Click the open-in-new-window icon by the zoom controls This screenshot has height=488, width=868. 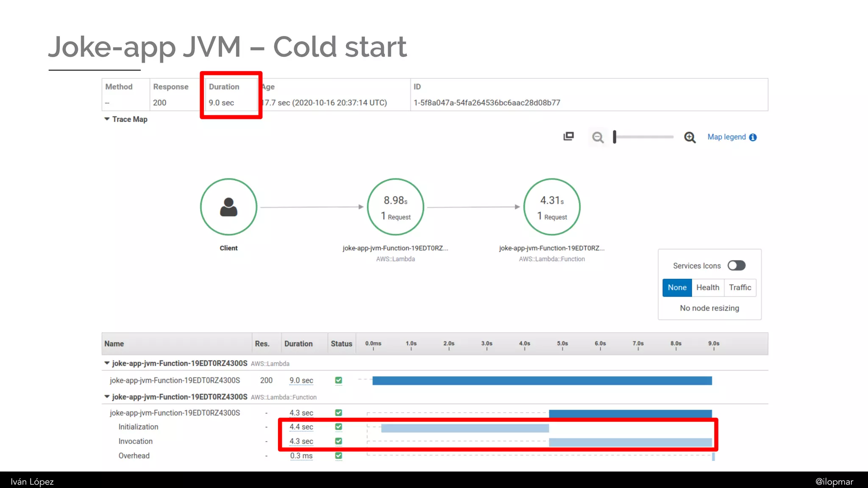[568, 136]
